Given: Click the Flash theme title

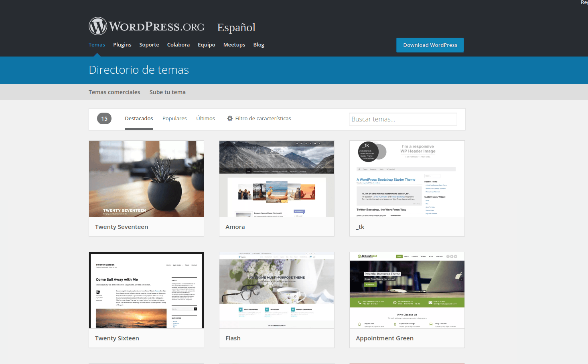Looking at the screenshot, I should click(233, 338).
